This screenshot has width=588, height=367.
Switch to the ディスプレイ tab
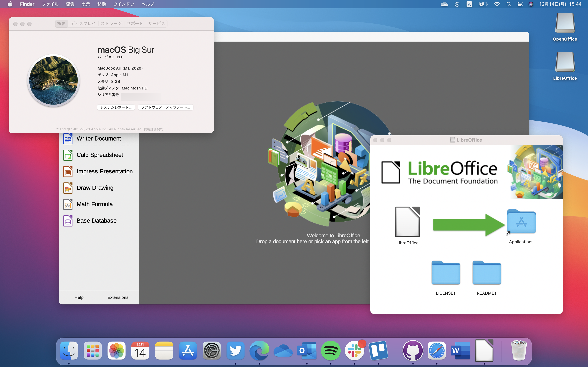[83, 23]
